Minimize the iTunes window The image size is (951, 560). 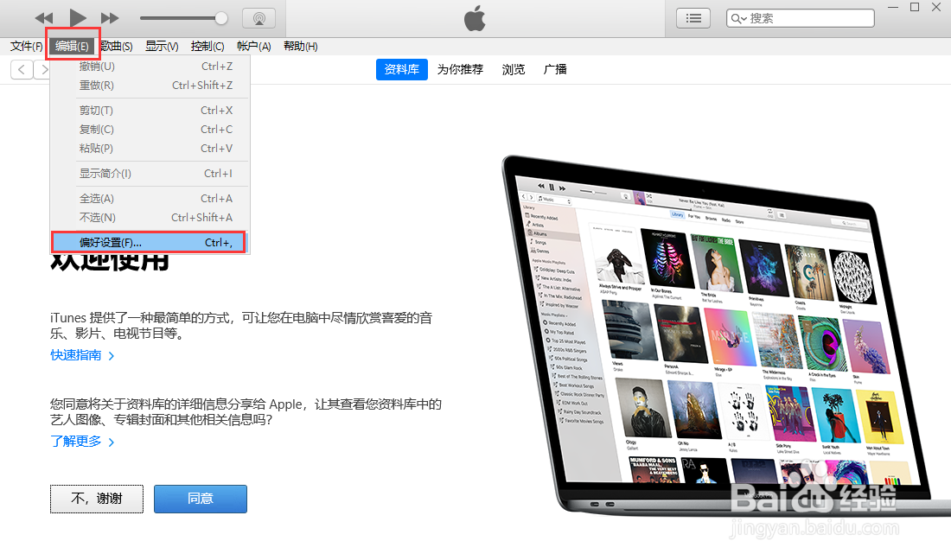coord(893,7)
